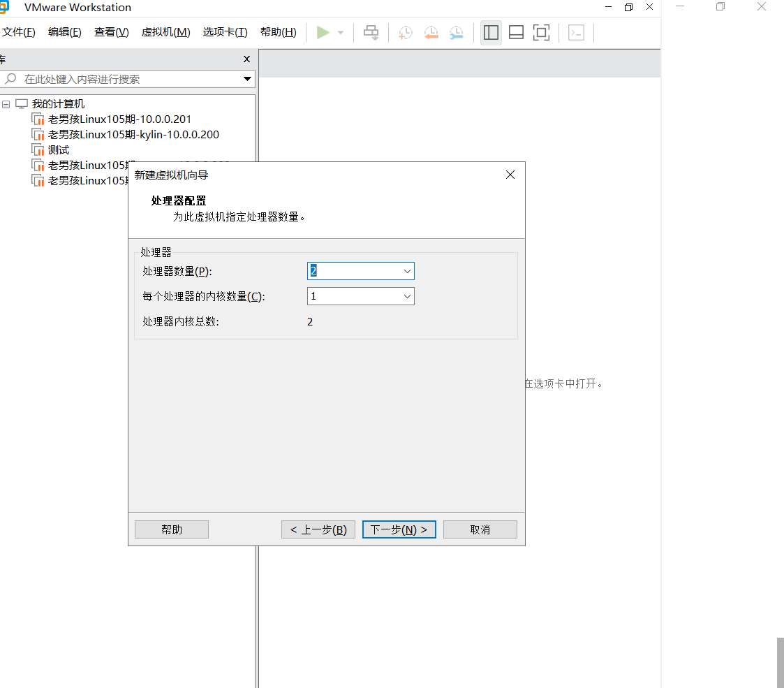Select the 测试 virtual machine

coord(59,150)
